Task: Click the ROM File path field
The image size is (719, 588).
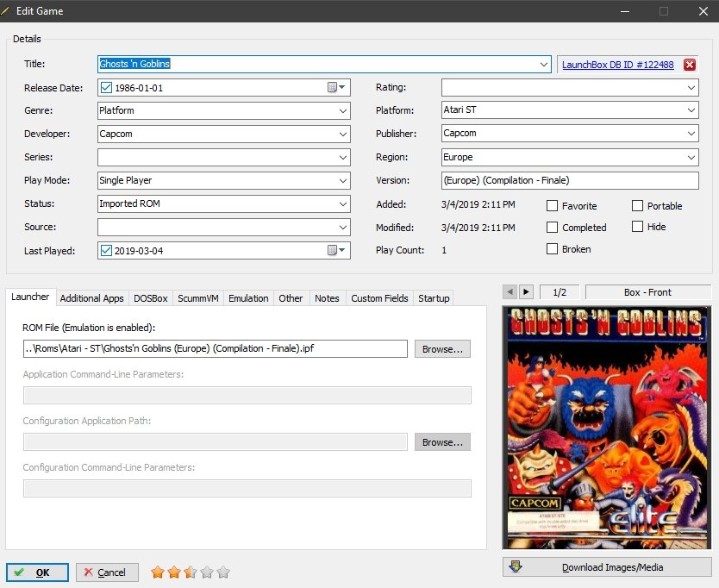Action: 215,348
